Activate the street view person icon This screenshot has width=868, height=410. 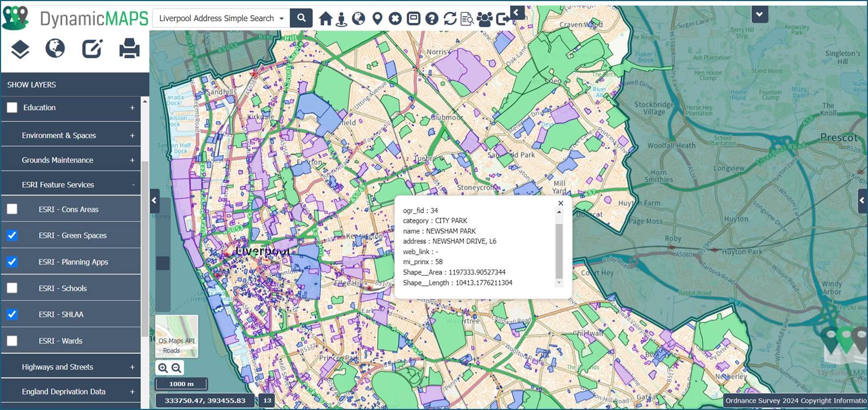pyautogui.click(x=342, y=19)
